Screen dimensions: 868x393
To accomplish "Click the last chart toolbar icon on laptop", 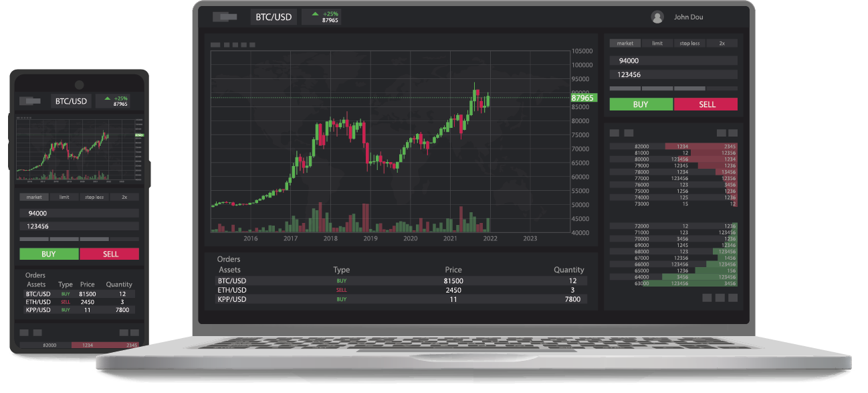I will coord(252,45).
